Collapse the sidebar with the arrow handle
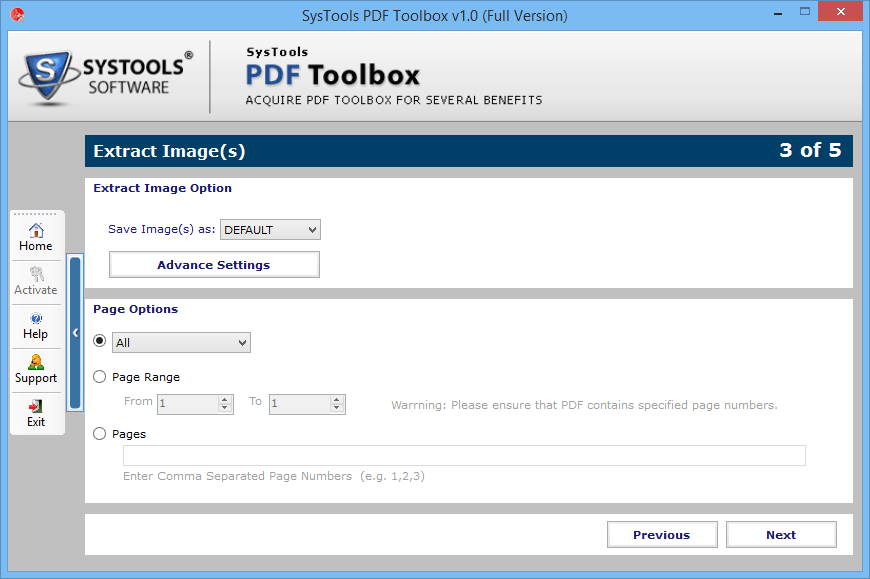 click(x=75, y=333)
